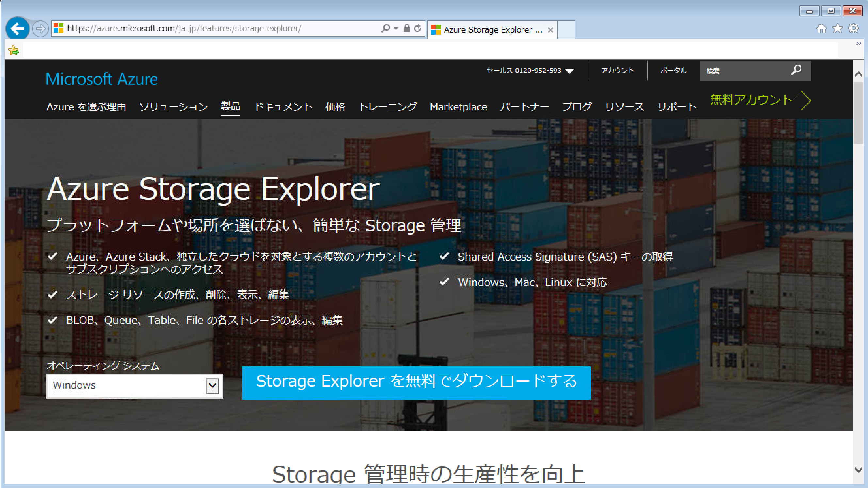This screenshot has width=868, height=488.
Task: Click the security lock icon in the address bar
Action: pyautogui.click(x=406, y=28)
